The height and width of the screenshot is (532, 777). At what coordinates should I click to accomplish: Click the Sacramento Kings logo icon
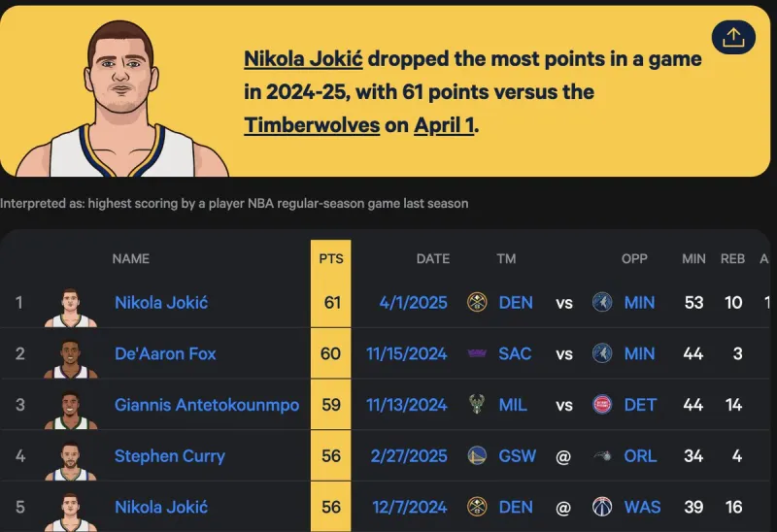[477, 353]
